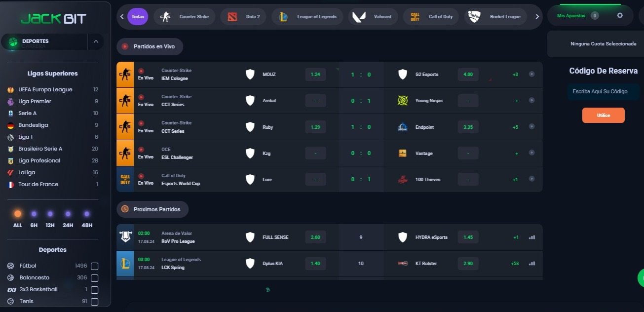Select MOUZ odds 1.24

click(x=316, y=75)
